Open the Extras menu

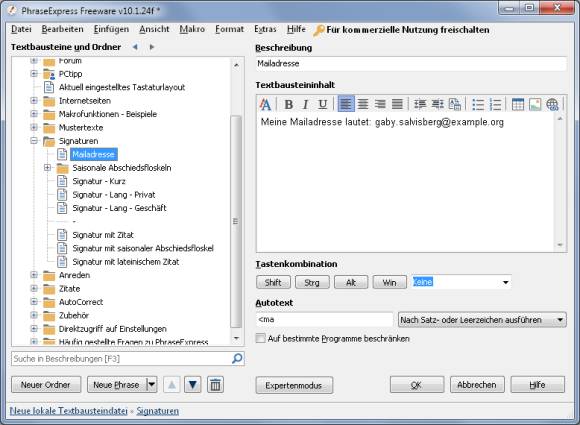[265, 29]
